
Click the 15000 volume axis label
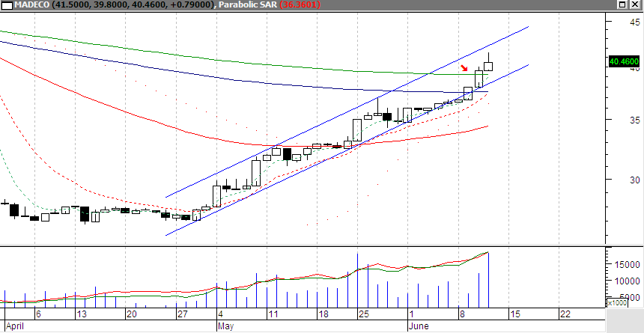coord(627,264)
